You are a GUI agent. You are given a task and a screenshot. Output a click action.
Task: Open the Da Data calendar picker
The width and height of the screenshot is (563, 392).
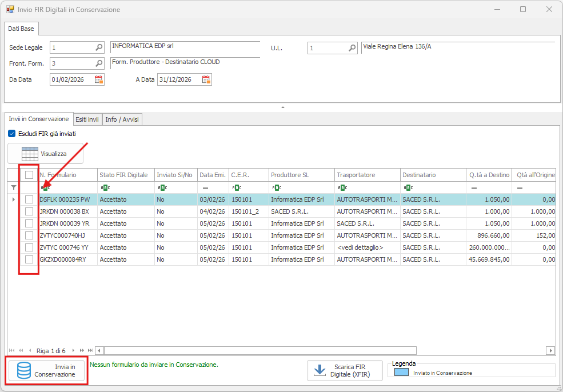(x=99, y=79)
